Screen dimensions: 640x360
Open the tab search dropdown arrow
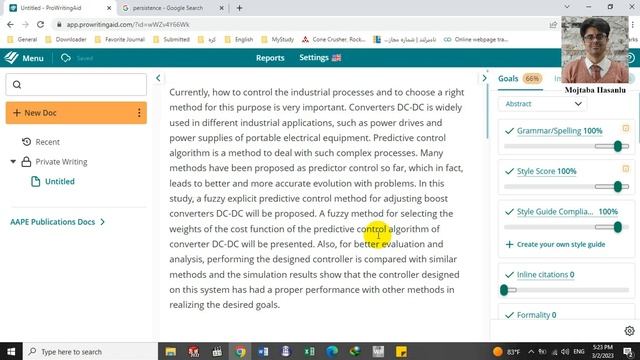point(567,7)
